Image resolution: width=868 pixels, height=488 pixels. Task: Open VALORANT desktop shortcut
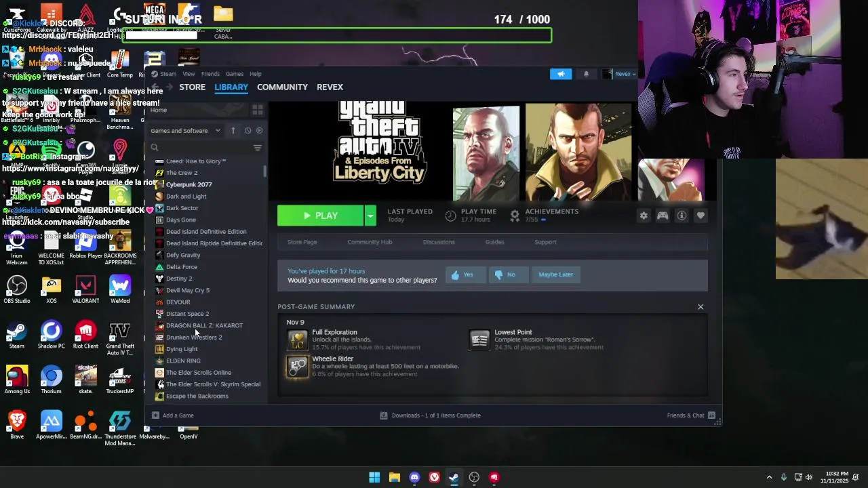click(x=85, y=289)
